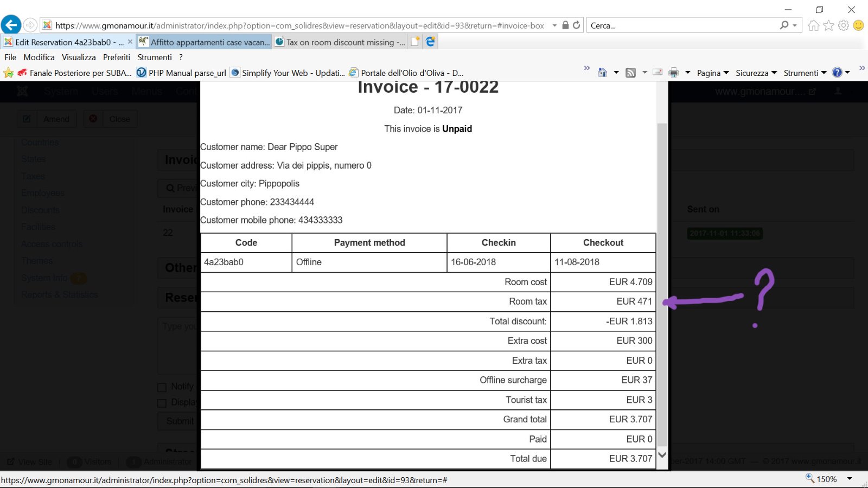The width and height of the screenshot is (868, 488).
Task: Click the invoice scrollbar down arrow
Action: pos(662,455)
